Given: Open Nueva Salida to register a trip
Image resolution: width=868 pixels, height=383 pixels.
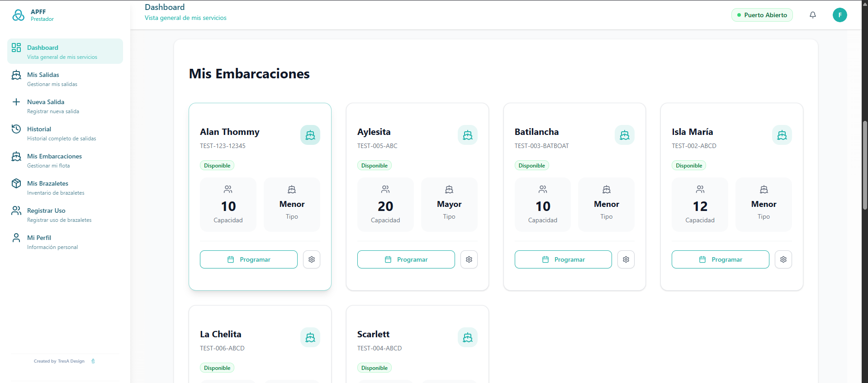Looking at the screenshot, I should click(65, 105).
